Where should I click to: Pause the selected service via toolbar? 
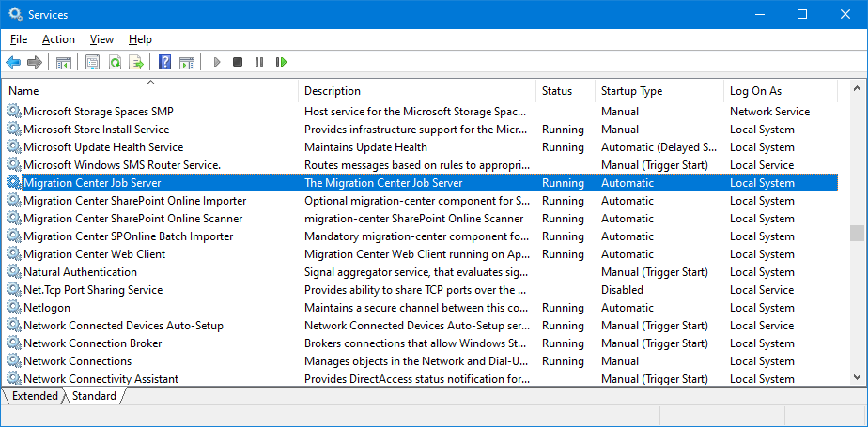(x=259, y=62)
